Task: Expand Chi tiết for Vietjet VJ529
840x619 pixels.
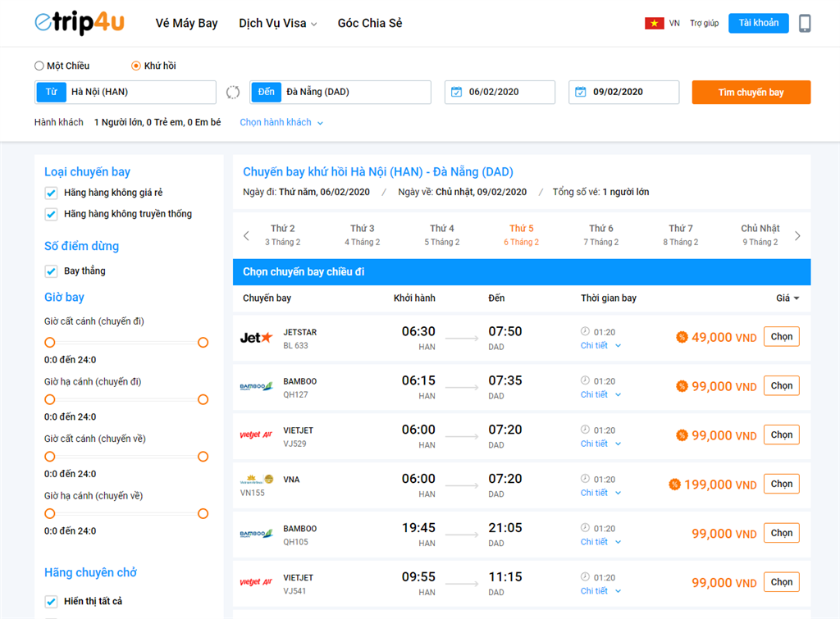Action: (x=600, y=444)
